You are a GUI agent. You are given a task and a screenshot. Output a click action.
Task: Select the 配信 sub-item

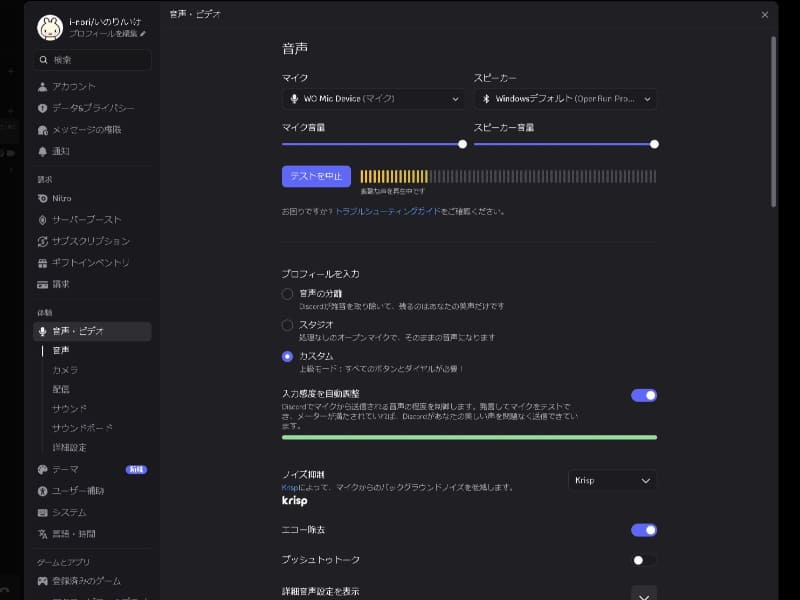(61, 389)
